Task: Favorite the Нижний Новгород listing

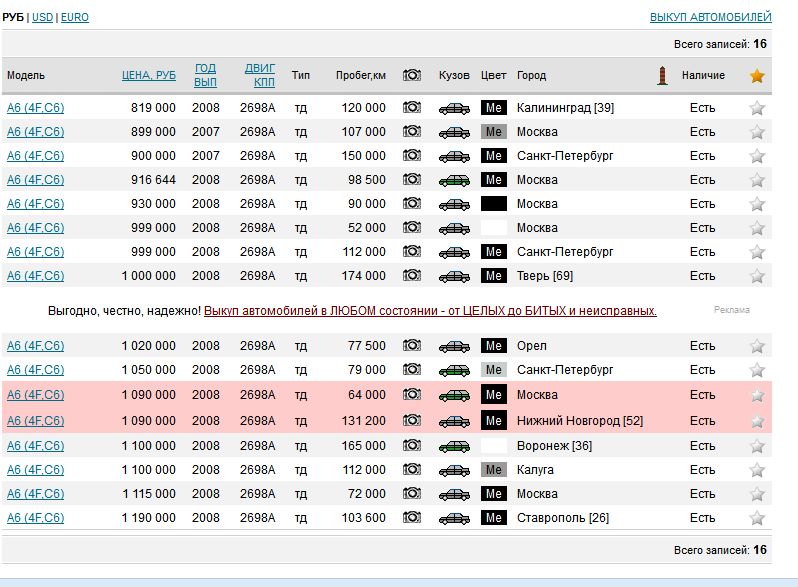Action: click(757, 421)
